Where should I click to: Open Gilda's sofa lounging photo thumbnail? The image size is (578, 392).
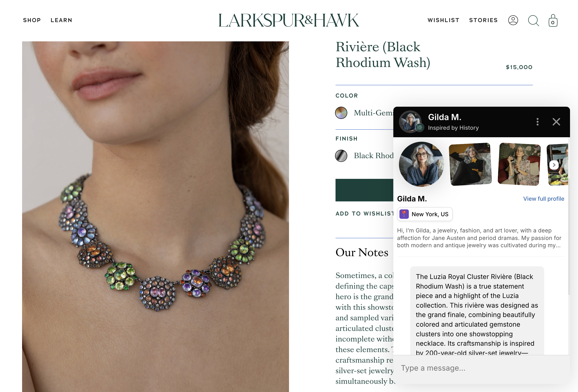pos(470,164)
